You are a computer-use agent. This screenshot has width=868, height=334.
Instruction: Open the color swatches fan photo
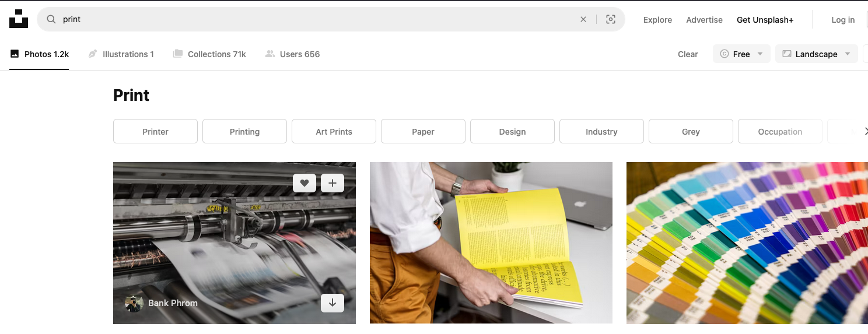(x=747, y=242)
